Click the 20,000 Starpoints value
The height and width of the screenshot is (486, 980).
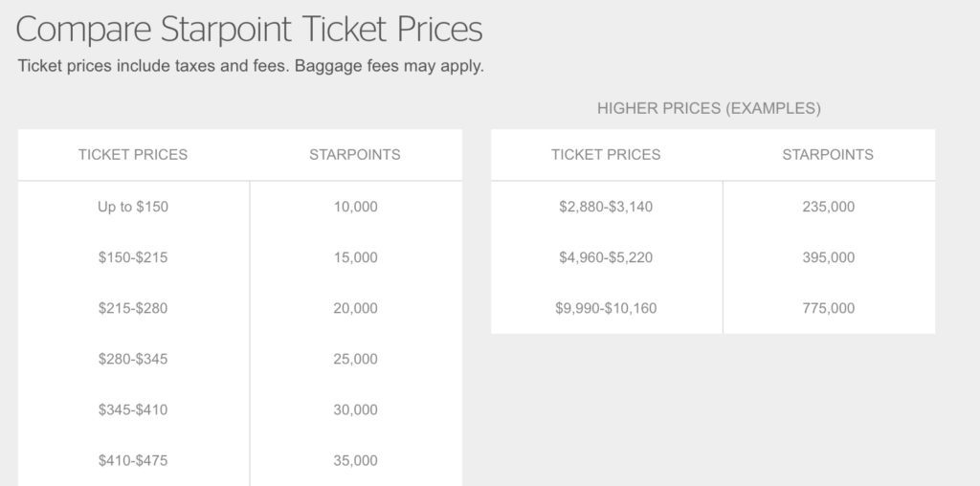click(356, 308)
